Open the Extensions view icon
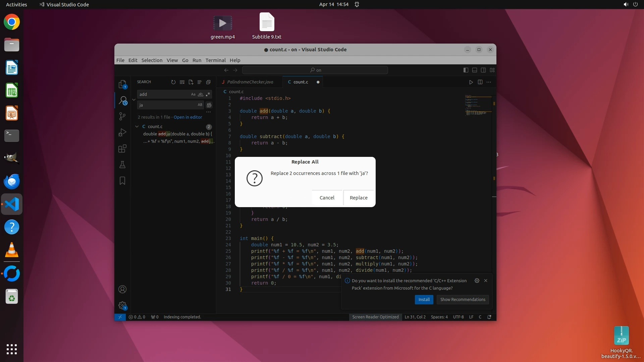Screen dimensions: 644x362 tap(122, 148)
